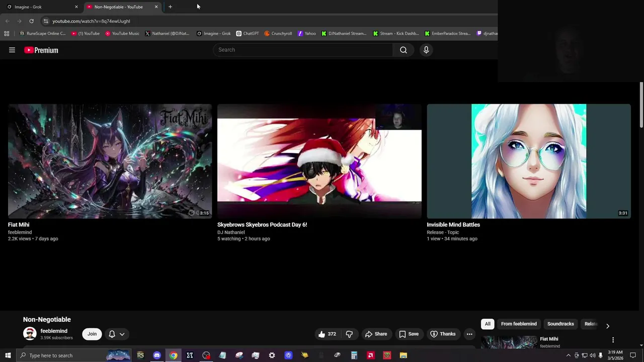This screenshot has width=644, height=362.
Task: Open the Yahoo bookmark
Action: pos(307,33)
